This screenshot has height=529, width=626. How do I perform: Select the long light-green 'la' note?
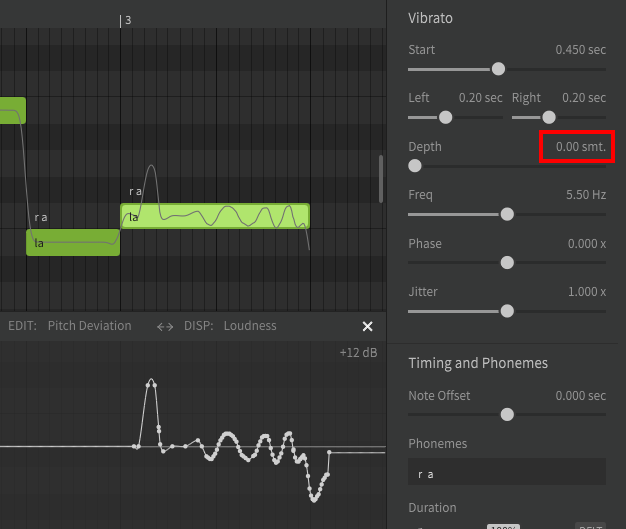tap(215, 216)
